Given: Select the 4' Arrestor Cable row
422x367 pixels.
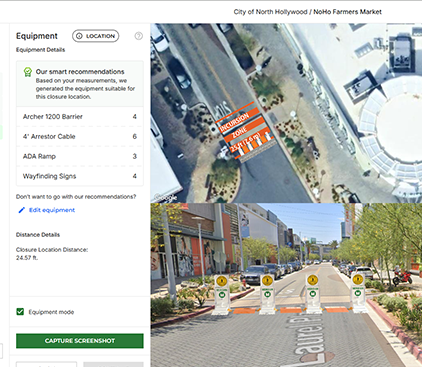Looking at the screenshot, I should [80, 136].
